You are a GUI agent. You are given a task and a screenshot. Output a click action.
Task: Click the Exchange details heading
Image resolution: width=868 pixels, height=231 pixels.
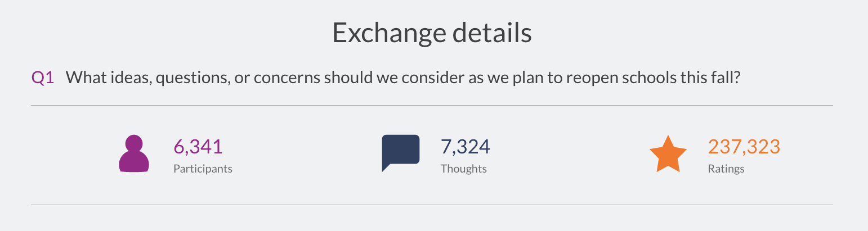(432, 33)
